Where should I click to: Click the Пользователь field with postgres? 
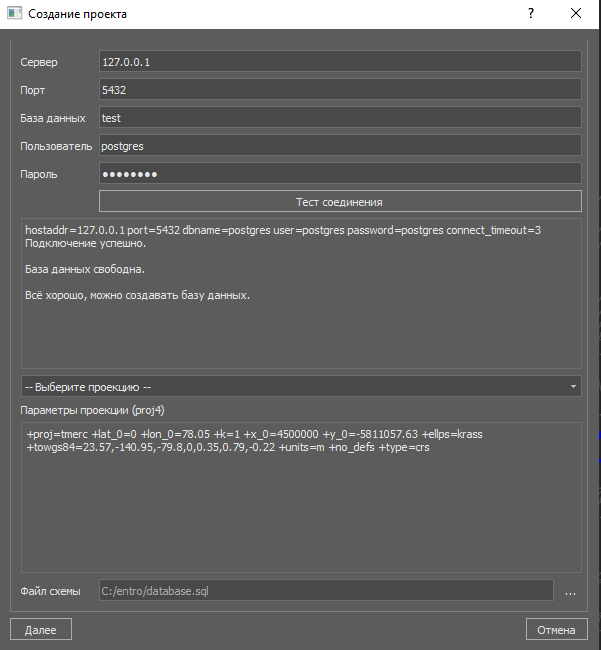[340, 146]
